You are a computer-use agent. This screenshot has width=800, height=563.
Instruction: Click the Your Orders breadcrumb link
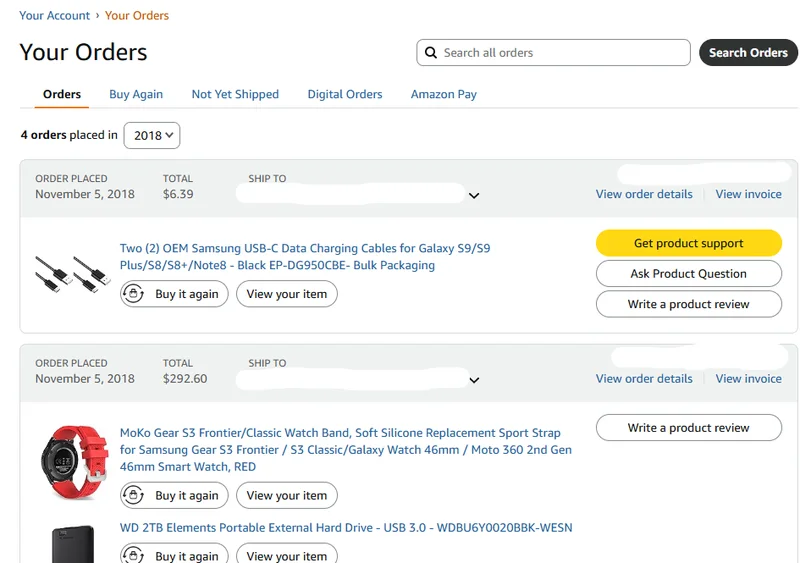click(x=137, y=16)
